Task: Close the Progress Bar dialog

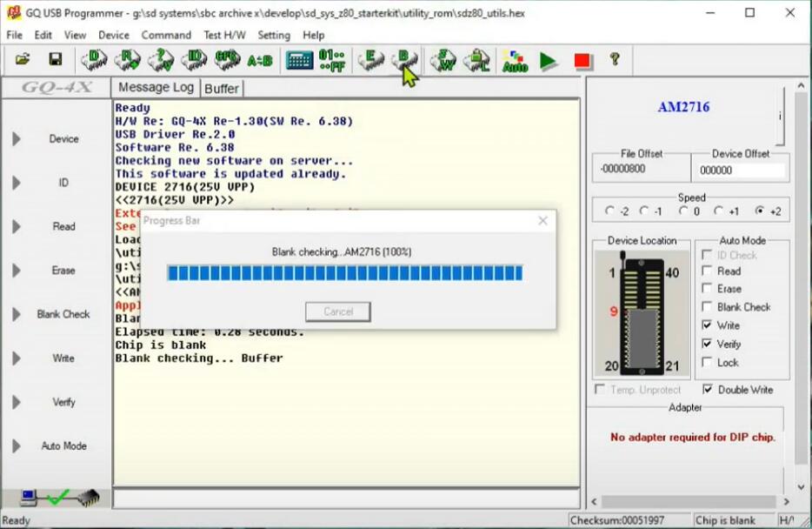Action: point(542,221)
